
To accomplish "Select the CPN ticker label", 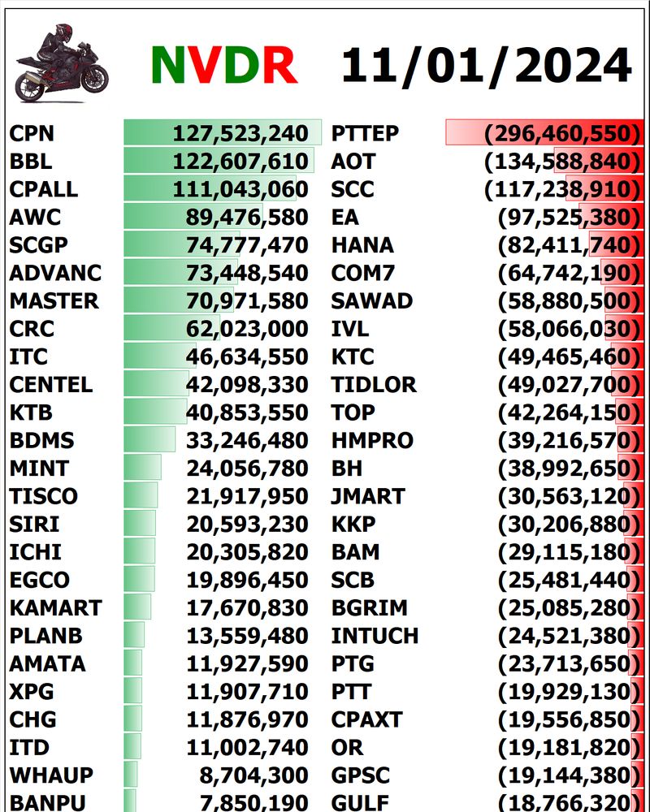I will (x=32, y=133).
